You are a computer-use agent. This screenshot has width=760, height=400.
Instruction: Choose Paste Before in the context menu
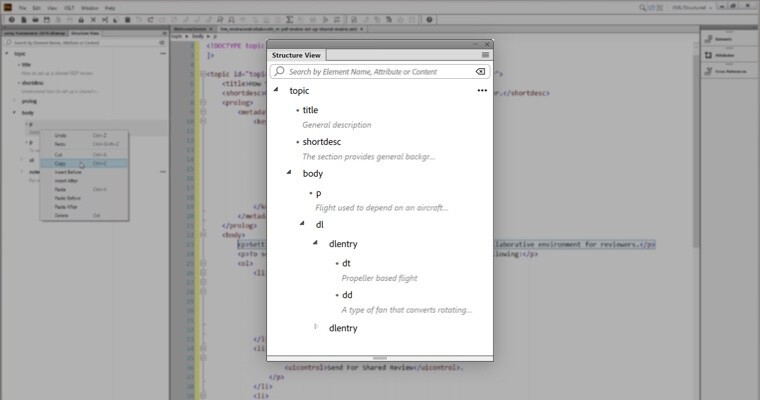click(84, 198)
